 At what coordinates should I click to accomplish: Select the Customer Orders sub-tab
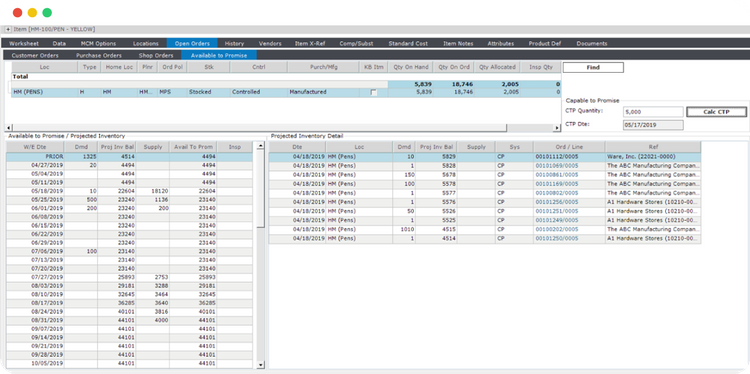(35, 55)
